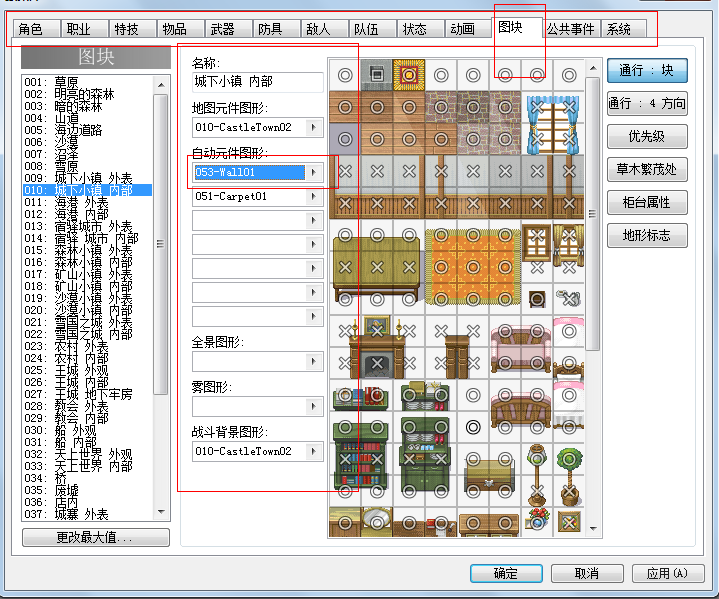The width and height of the screenshot is (719, 599).
Task: Open picker arrow for 051-Carpet01 autotile
Action: 314,196
